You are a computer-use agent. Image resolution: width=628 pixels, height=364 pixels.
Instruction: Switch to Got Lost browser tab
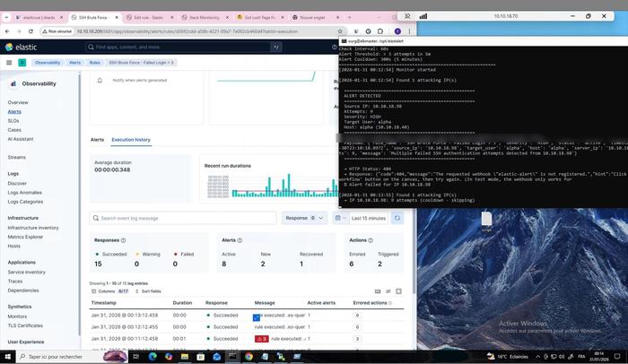tap(260, 18)
